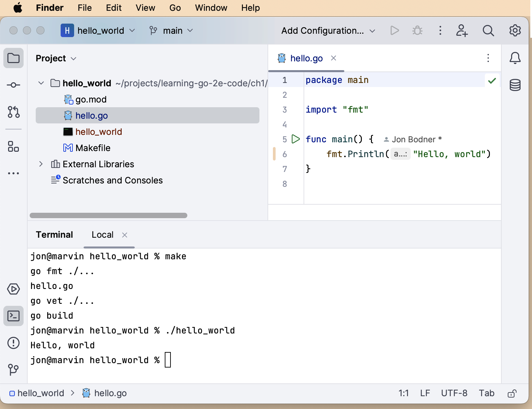The width and height of the screenshot is (532, 409).
Task: Open Project view dropdown chevron
Action: coord(73,59)
